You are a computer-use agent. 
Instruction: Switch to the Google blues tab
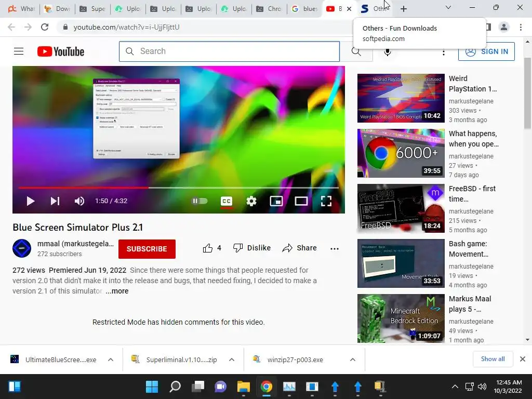[x=304, y=9]
